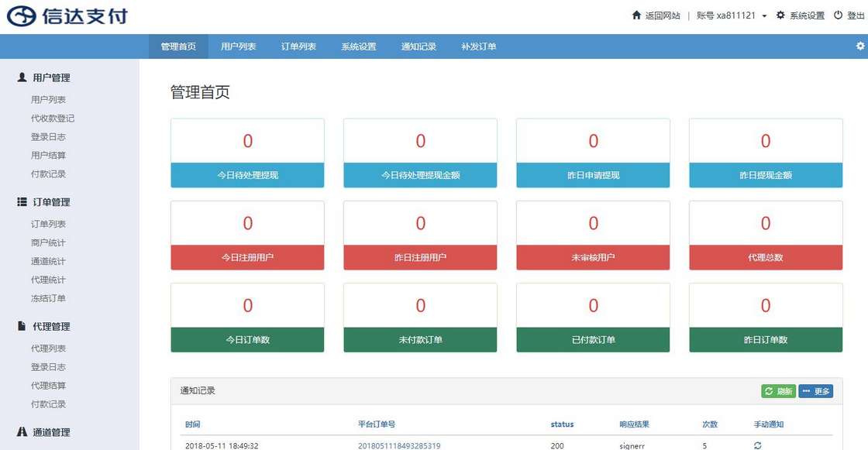The height and width of the screenshot is (450, 868).
Task: Click the 次数 column header
Action: [710, 424]
